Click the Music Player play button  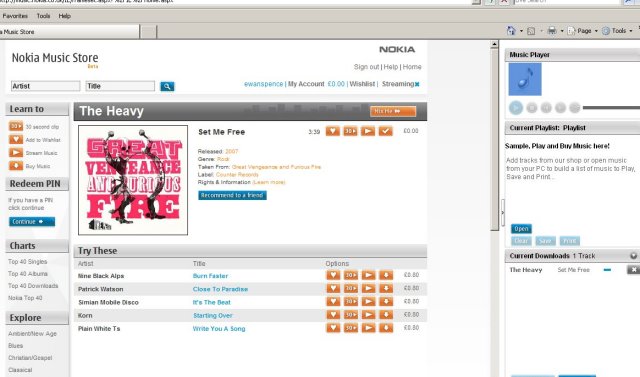point(516,108)
